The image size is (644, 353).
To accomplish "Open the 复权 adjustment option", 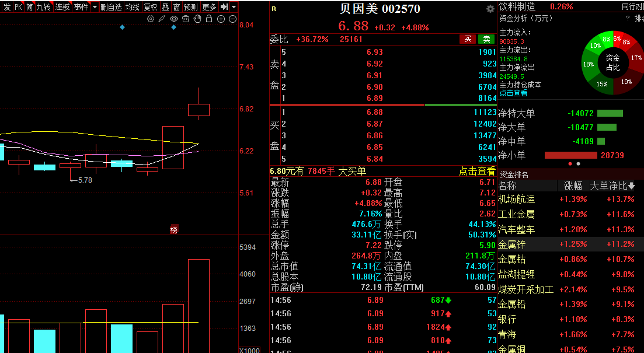I will [x=150, y=7].
